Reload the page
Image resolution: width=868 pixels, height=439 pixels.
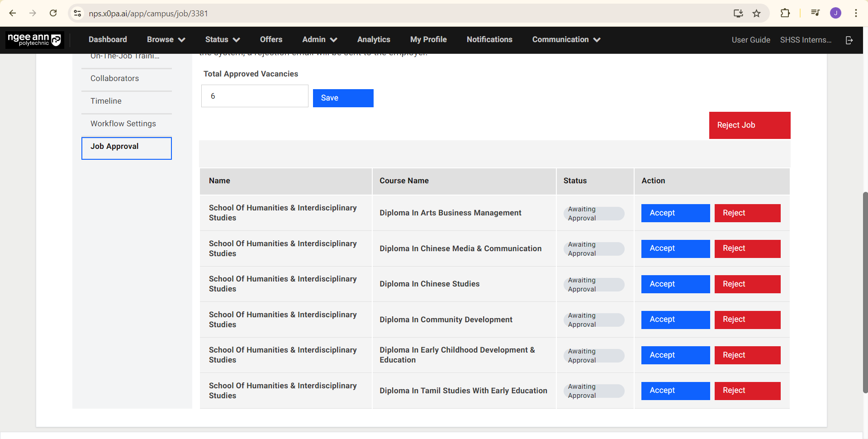click(53, 14)
